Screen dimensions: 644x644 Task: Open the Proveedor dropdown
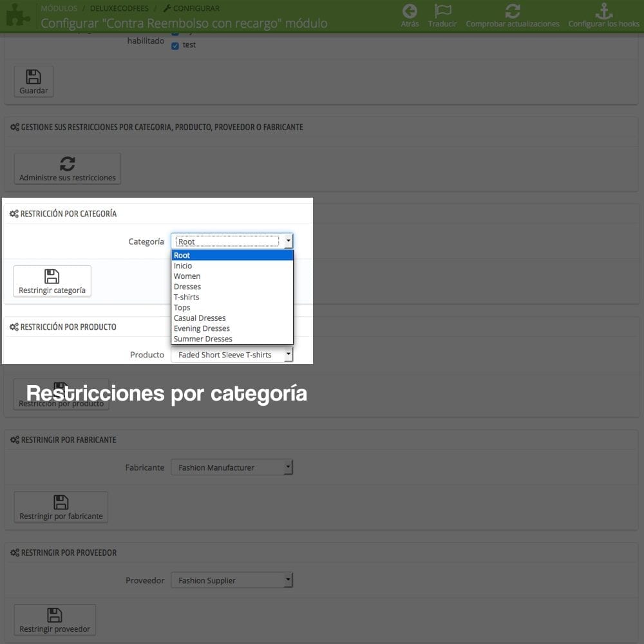tap(231, 580)
